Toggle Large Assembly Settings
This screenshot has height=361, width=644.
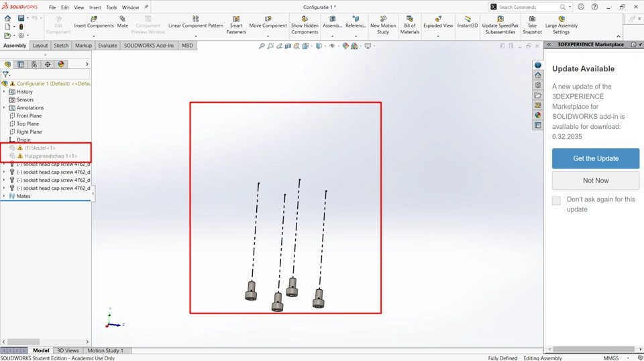pyautogui.click(x=561, y=25)
